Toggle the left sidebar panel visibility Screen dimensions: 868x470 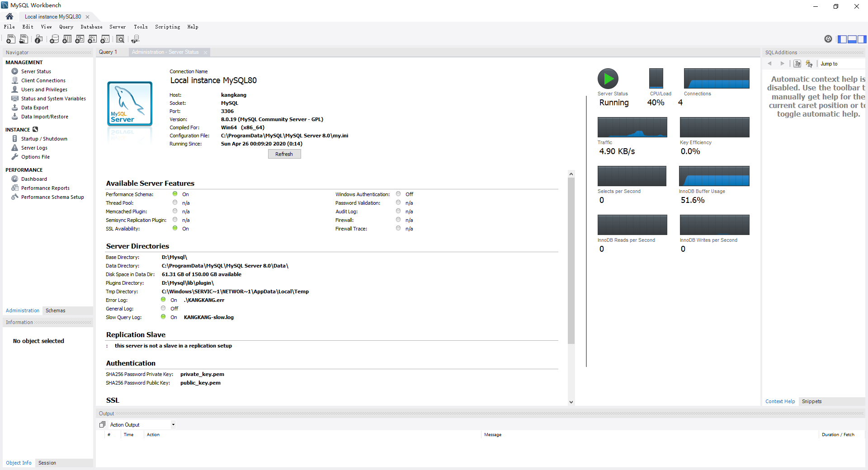842,39
